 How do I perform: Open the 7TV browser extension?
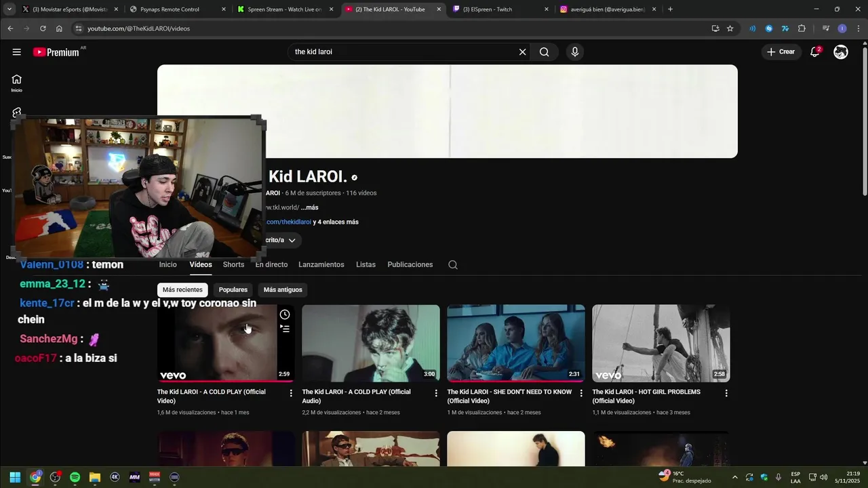pos(785,28)
